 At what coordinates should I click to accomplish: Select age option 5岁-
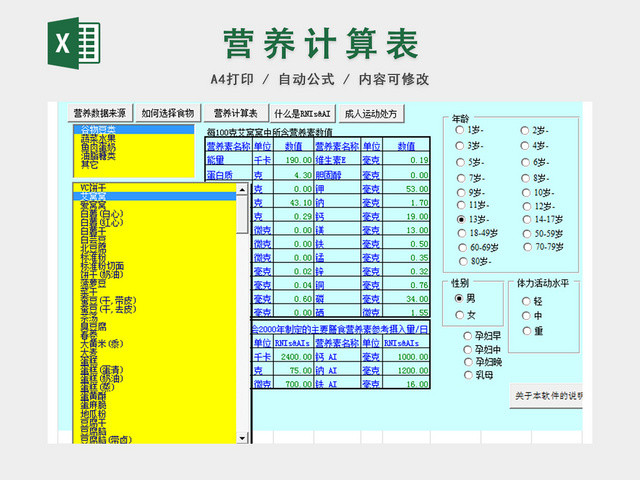pyautogui.click(x=460, y=162)
